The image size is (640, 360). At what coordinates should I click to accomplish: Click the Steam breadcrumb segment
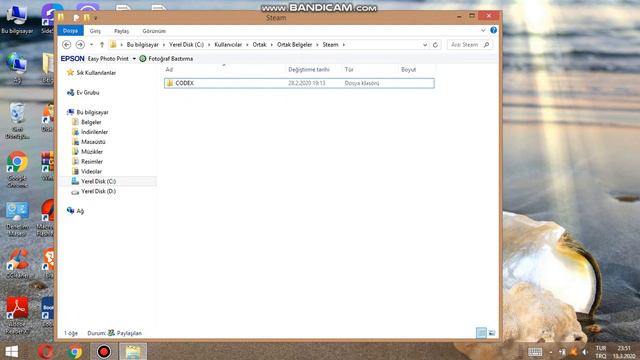pyautogui.click(x=330, y=45)
